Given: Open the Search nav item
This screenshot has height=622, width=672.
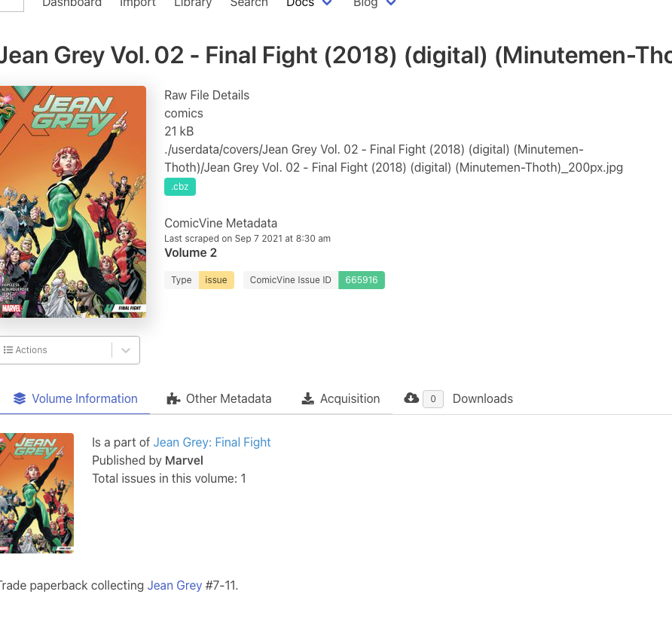Looking at the screenshot, I should point(249,4).
